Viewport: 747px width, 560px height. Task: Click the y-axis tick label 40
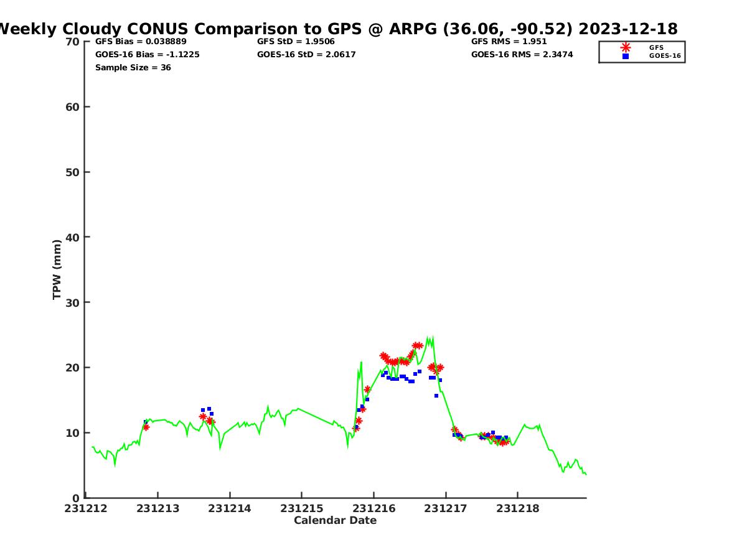[x=73, y=237]
